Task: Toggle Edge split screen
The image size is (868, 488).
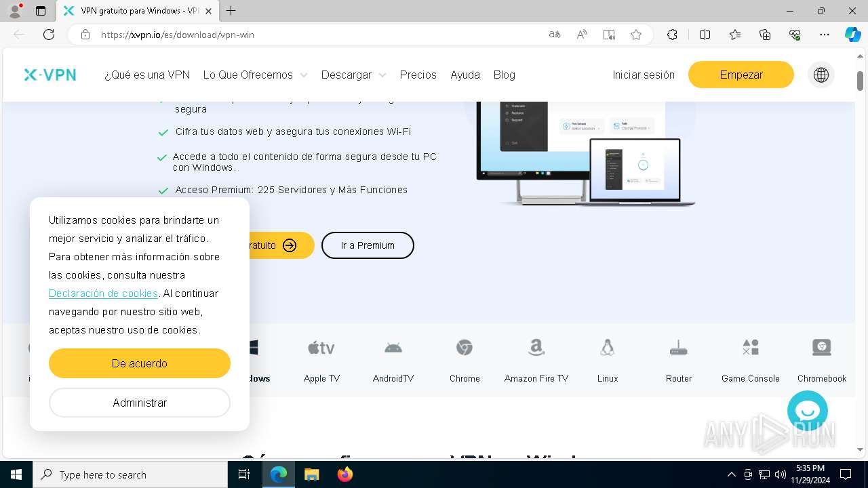Action: 705,35
